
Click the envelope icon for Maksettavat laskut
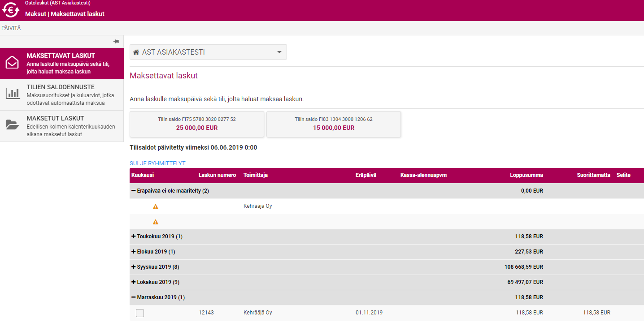pyautogui.click(x=12, y=63)
